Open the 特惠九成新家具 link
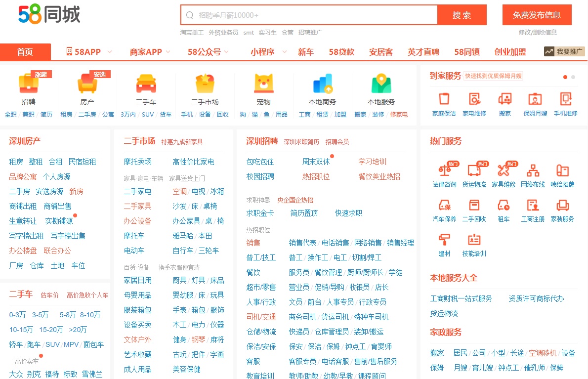588x379 pixels. point(182,142)
